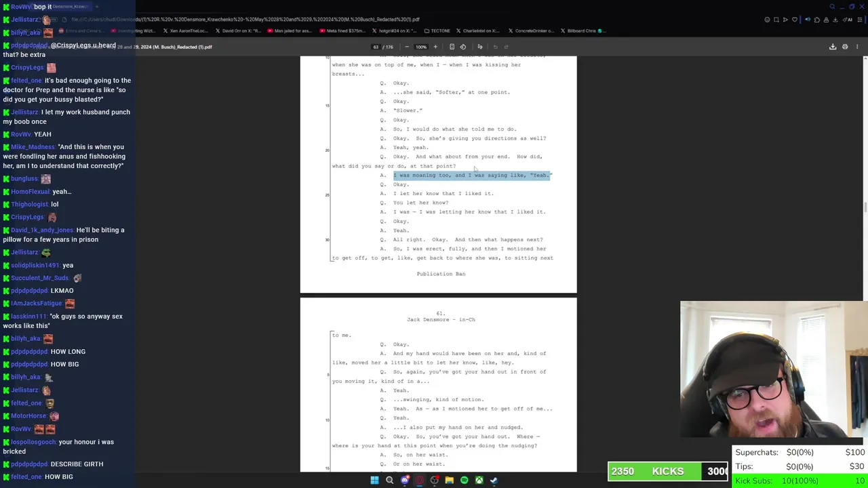Click Thighologist username in chat

tap(30, 204)
